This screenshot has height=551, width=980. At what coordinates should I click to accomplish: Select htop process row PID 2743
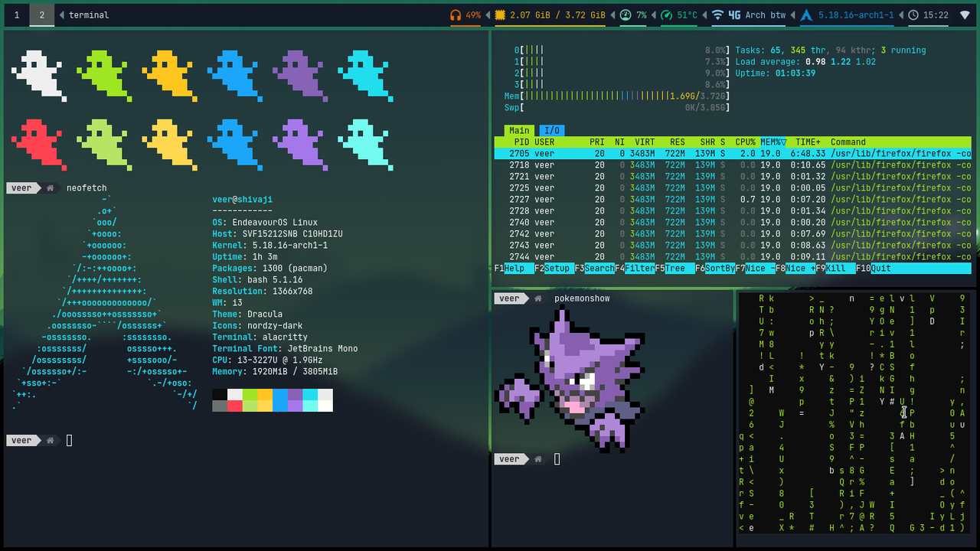click(733, 246)
